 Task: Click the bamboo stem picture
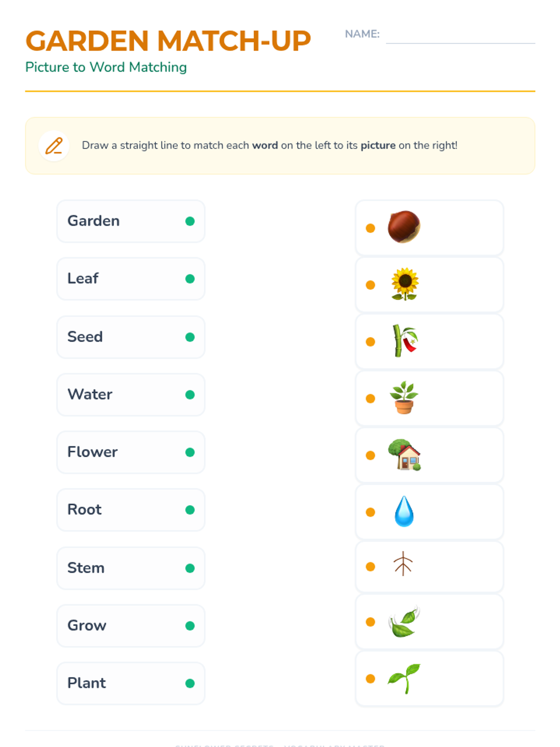point(404,341)
